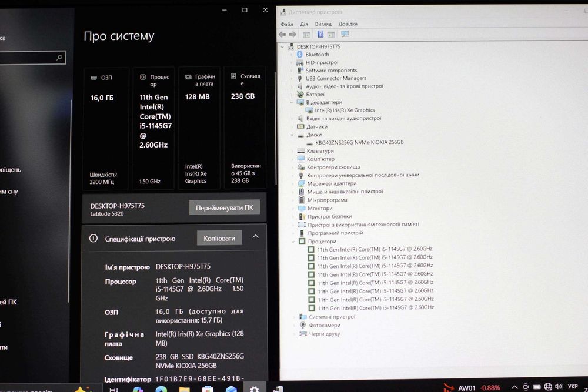Collapse the Специфікації пристрою section chevron
Image resolution: width=588 pixels, height=392 pixels.
[x=255, y=236]
